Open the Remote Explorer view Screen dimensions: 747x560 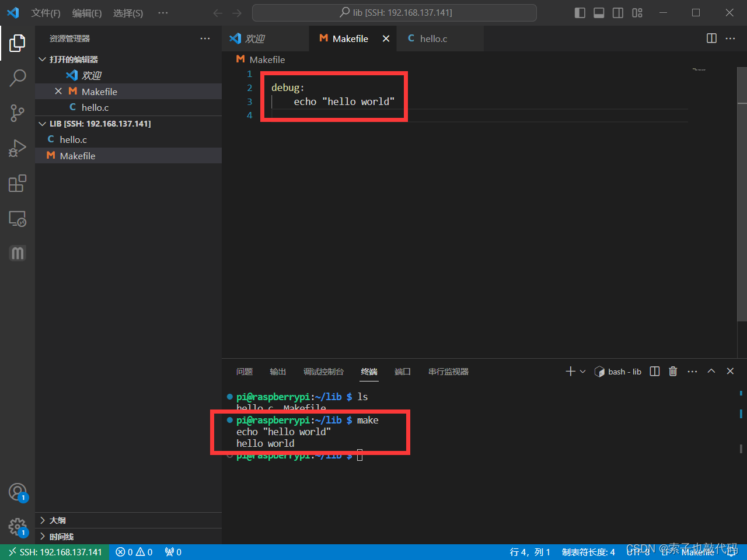click(x=18, y=219)
